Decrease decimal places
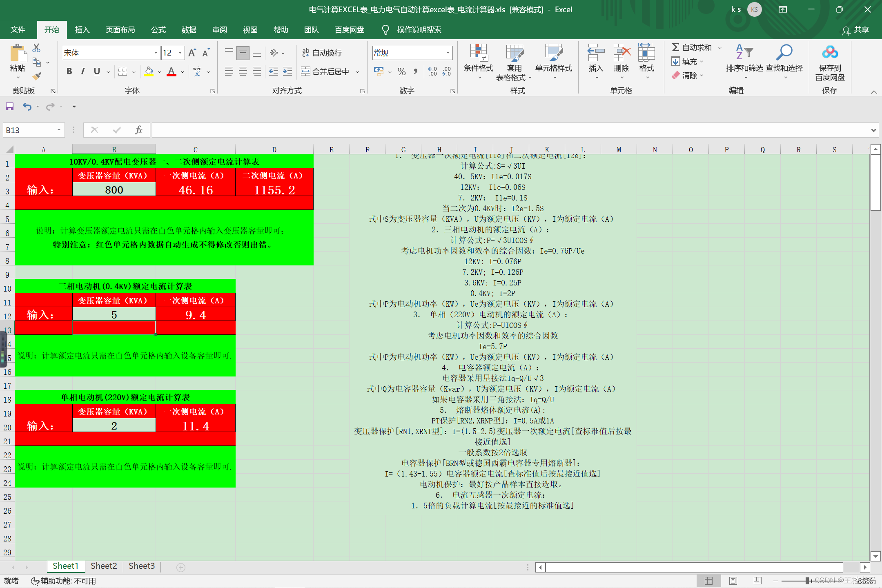Viewport: 882px width, 588px height. coord(446,71)
